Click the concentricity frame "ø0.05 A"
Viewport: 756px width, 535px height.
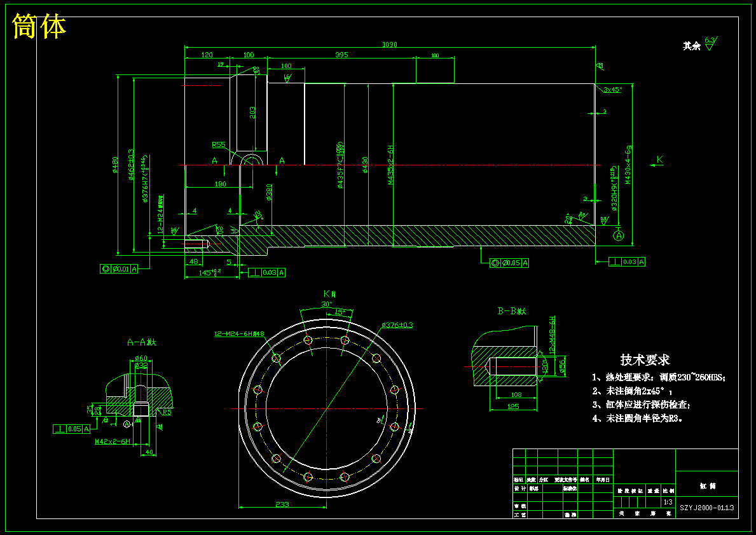point(509,263)
